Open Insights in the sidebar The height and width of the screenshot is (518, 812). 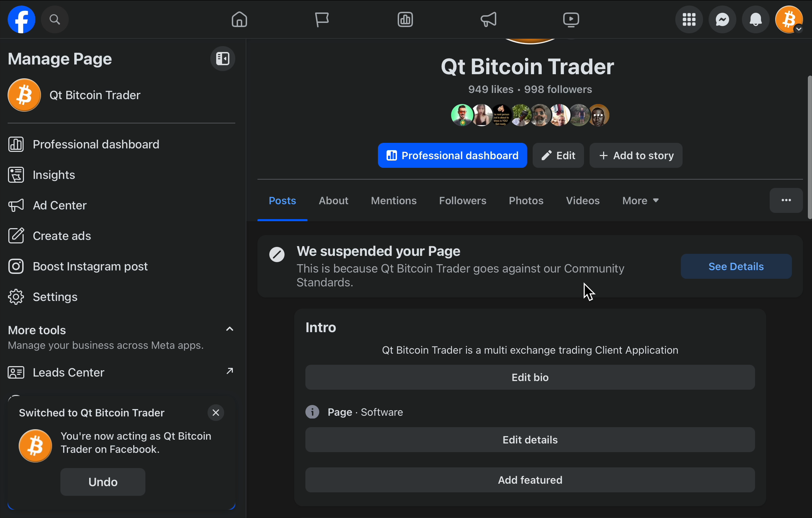(x=121, y=175)
